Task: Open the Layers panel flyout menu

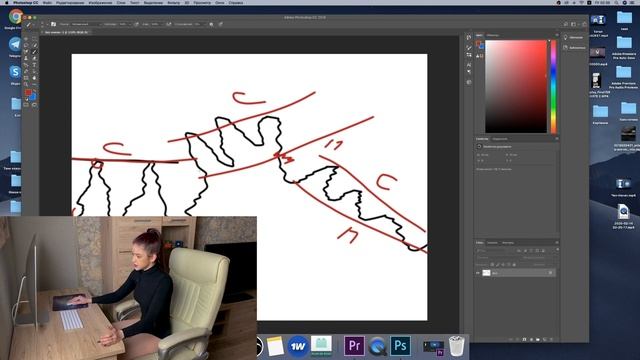Action: 557,242
